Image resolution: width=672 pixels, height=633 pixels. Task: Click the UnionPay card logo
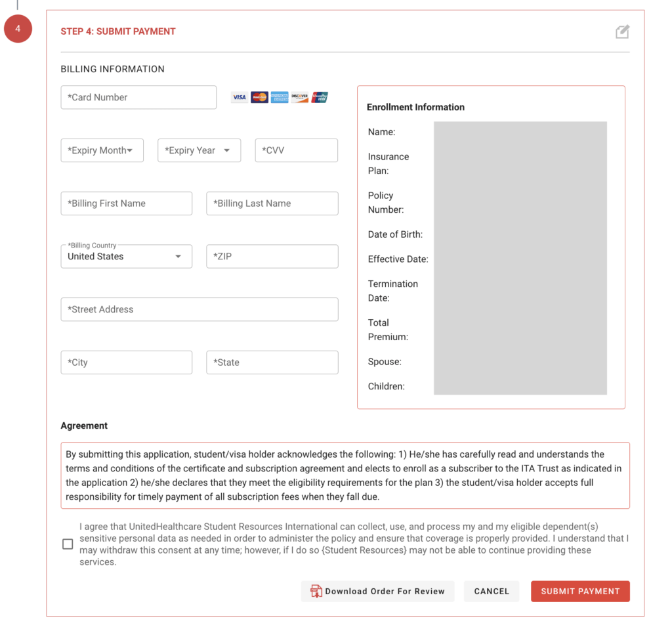coord(320,97)
